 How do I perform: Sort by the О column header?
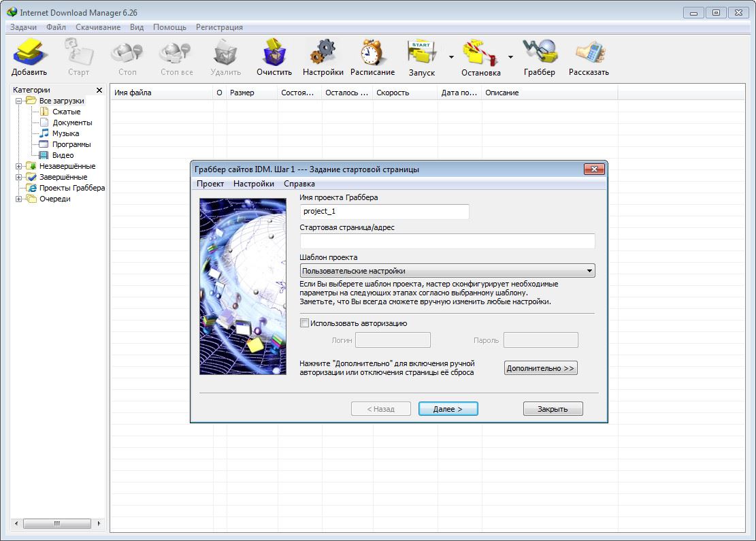(220, 93)
